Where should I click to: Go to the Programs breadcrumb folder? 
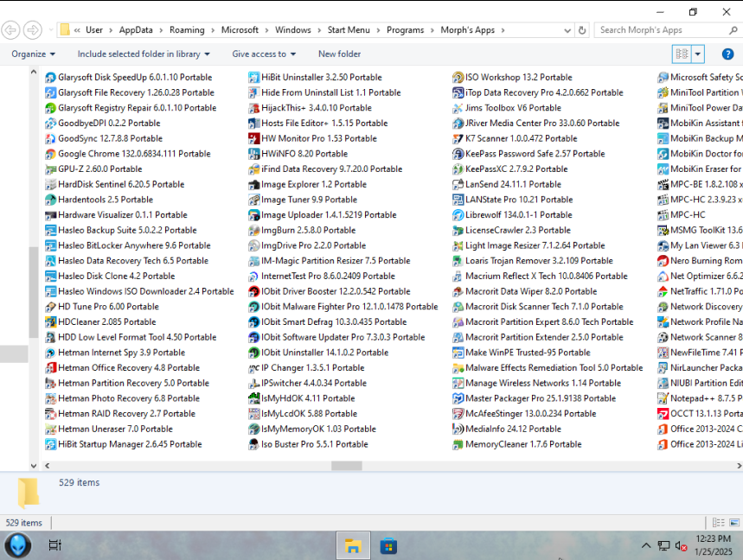click(405, 30)
